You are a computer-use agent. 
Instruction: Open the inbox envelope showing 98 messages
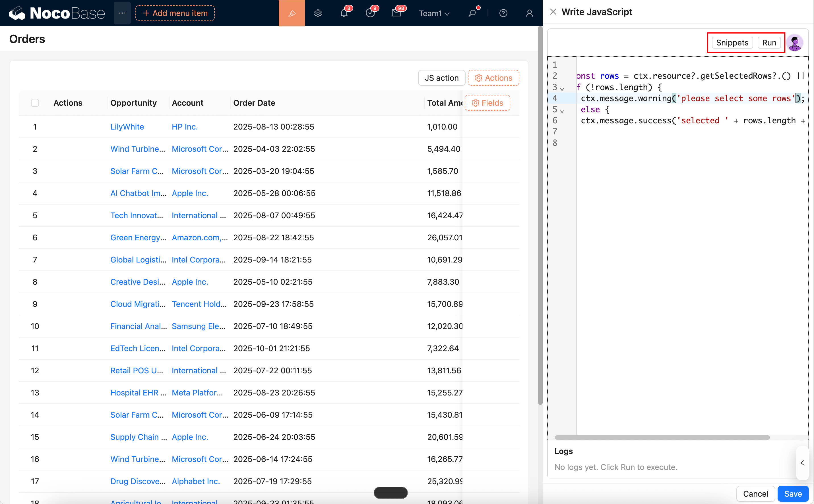(x=397, y=13)
